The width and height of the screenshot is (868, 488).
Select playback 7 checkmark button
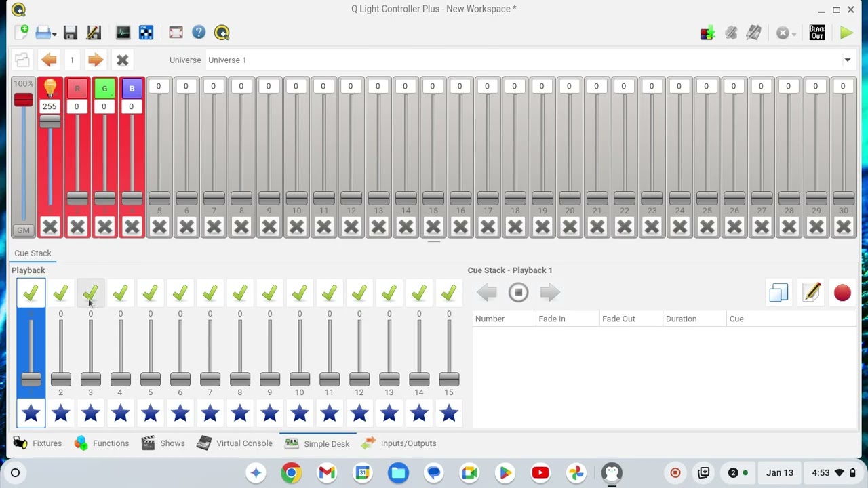pyautogui.click(x=210, y=293)
